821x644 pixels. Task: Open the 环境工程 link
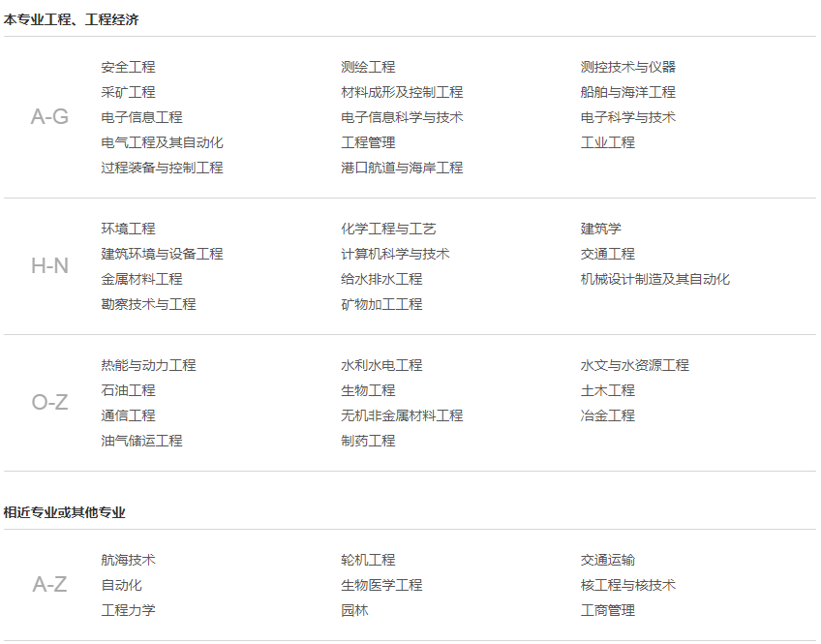[x=128, y=229]
